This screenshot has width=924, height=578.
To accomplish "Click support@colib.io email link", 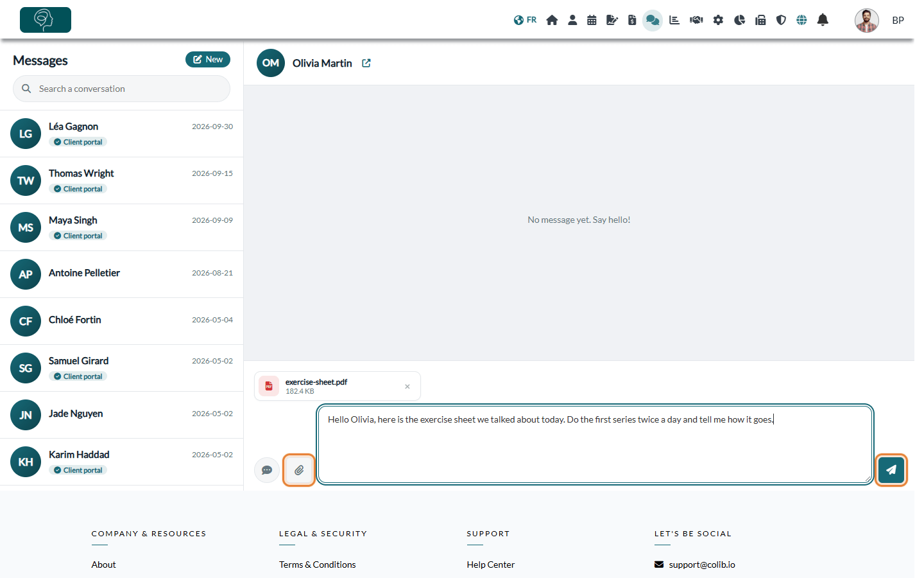I will pos(702,565).
